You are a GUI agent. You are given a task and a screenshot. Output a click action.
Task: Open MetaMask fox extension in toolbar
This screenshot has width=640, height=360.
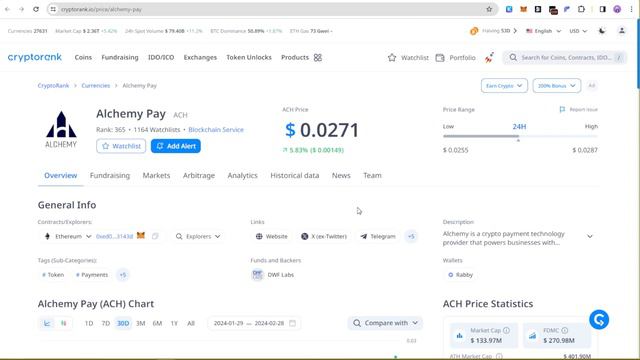(x=523, y=9)
